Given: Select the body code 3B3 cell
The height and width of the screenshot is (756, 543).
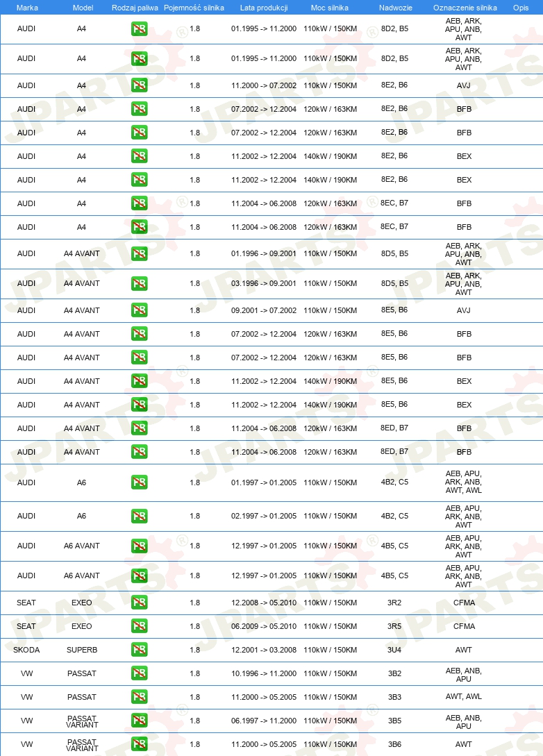Looking at the screenshot, I should [394, 697].
